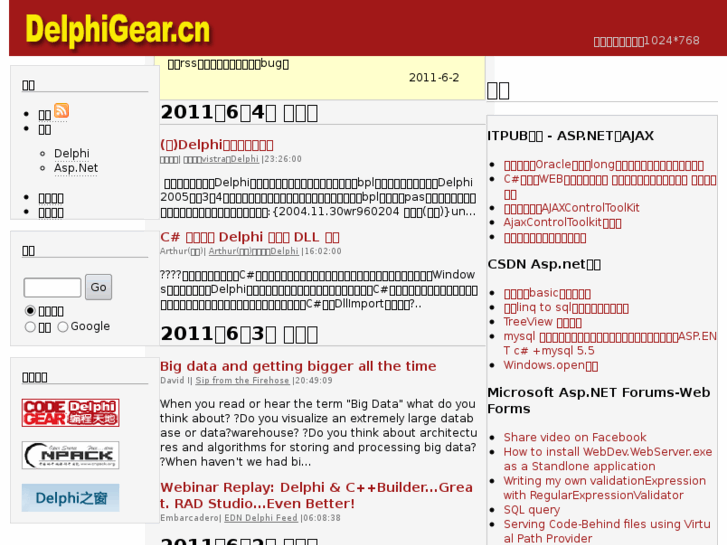The image size is (727, 545).
Task: Select the radio button left of Google
Action: (63, 327)
